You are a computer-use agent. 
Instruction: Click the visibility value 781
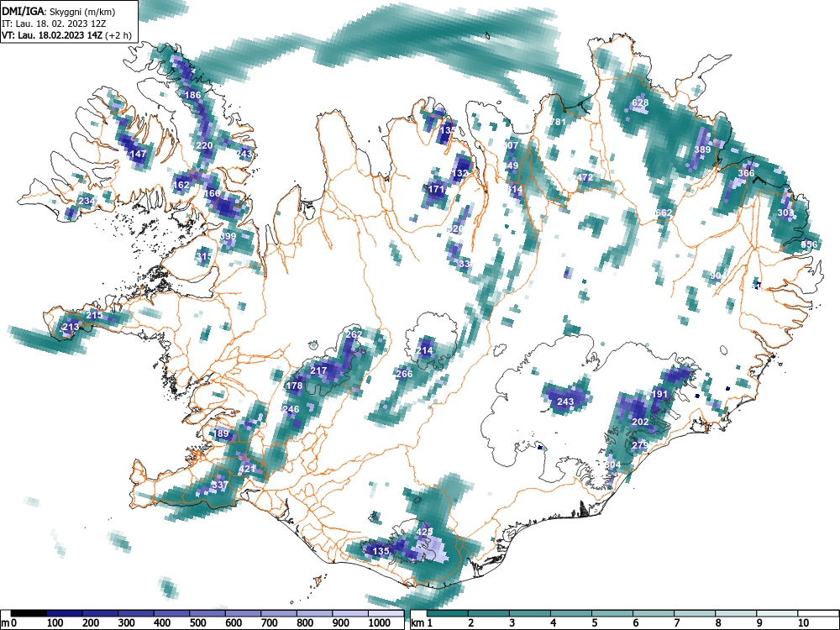point(558,122)
